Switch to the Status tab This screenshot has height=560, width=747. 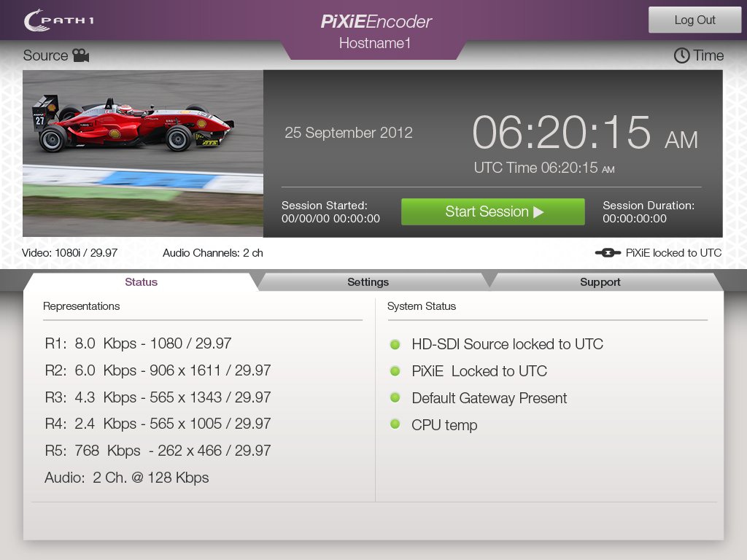(x=141, y=282)
